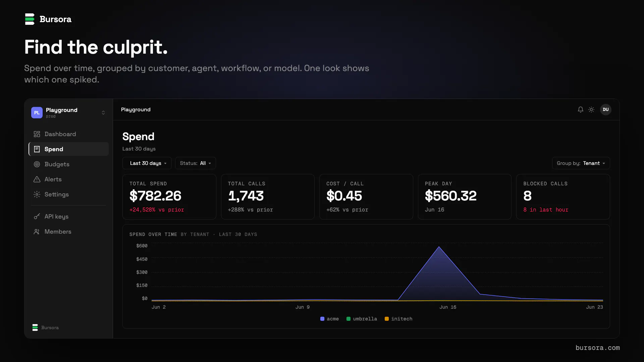Viewport: 644px width, 362px height.
Task: Open the Members page
Action: pos(68,232)
